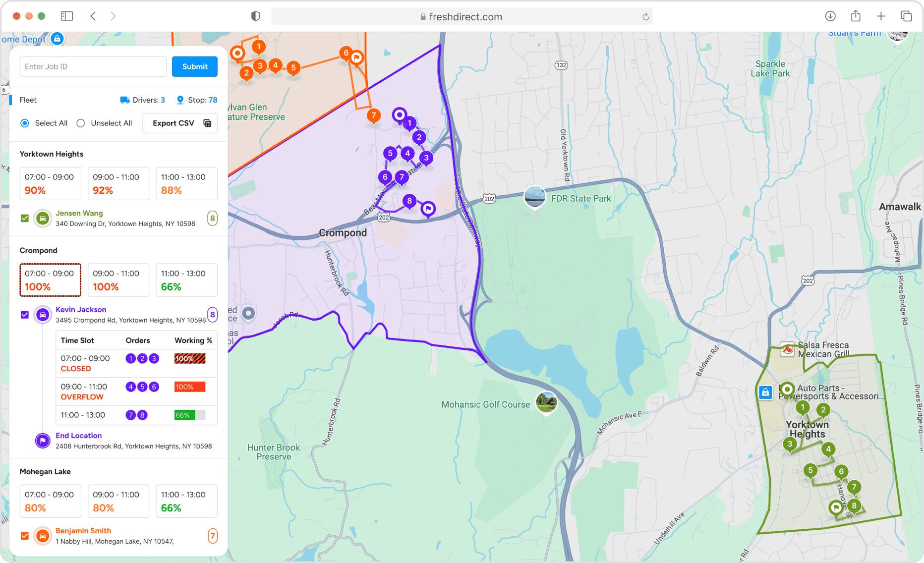
Task: Choose the 'Unselect All' radio option
Action: (x=81, y=123)
